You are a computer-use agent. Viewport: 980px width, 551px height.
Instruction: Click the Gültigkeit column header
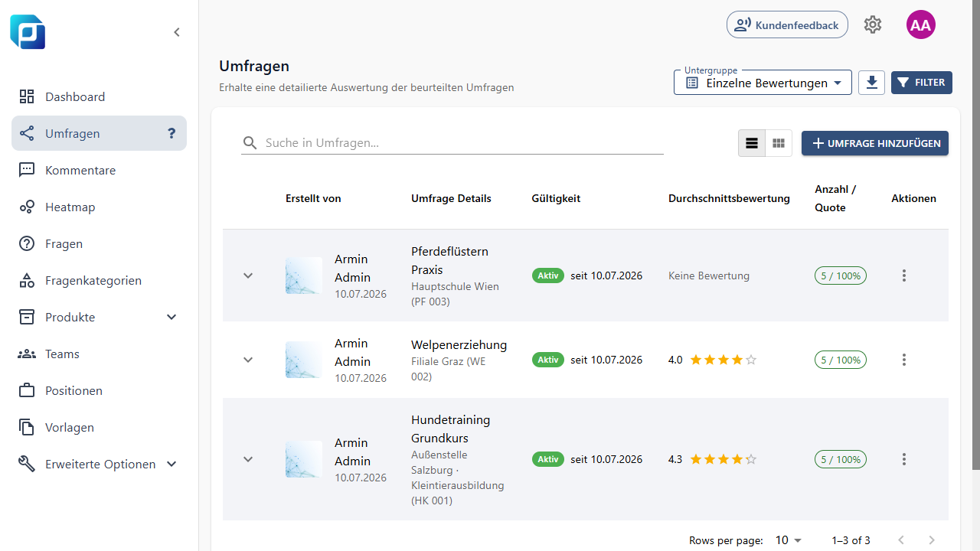pyautogui.click(x=556, y=198)
